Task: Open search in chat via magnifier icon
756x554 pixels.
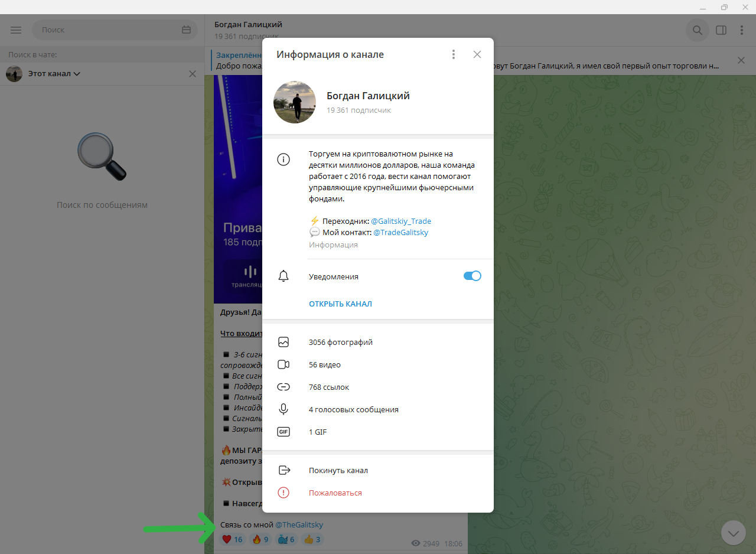Action: pyautogui.click(x=698, y=30)
